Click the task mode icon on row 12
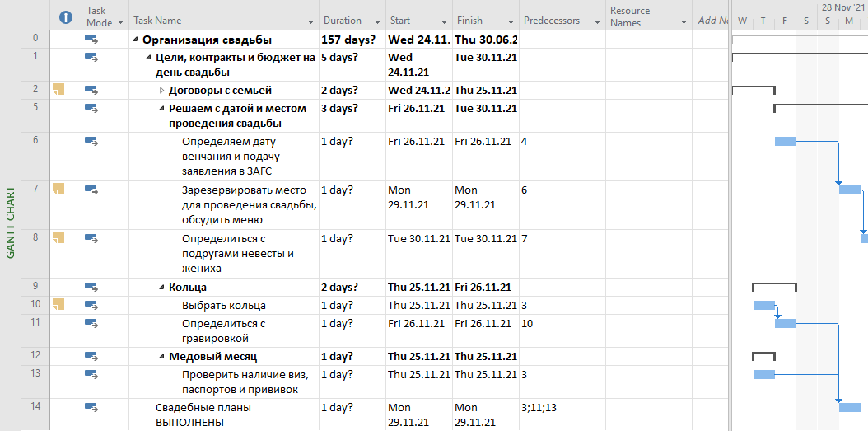This screenshot has width=868, height=431. [x=91, y=356]
